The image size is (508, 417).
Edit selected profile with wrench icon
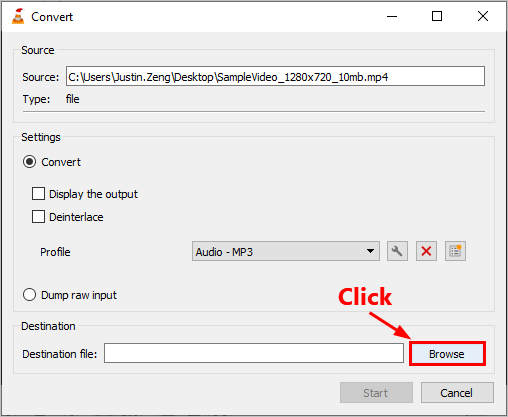tap(397, 251)
